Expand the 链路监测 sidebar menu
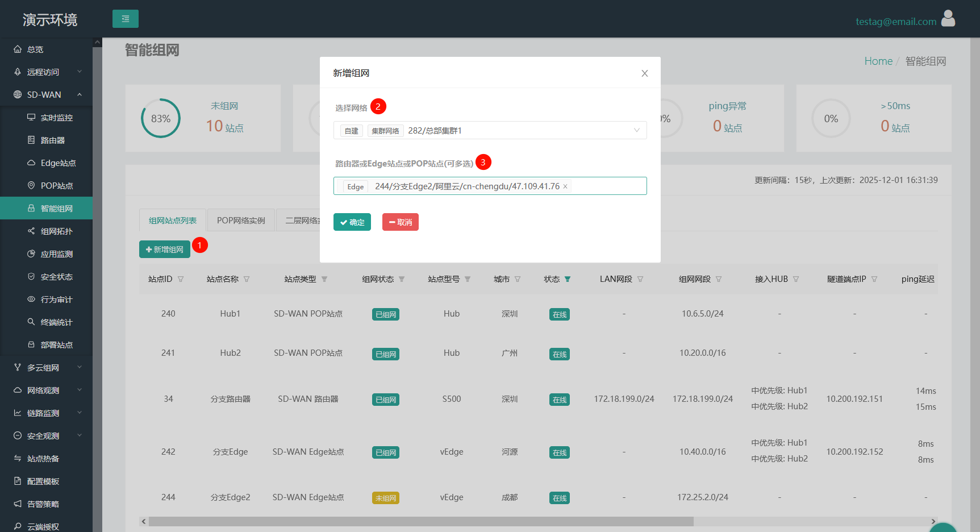Screen dimensions: 980x532 point(46,413)
